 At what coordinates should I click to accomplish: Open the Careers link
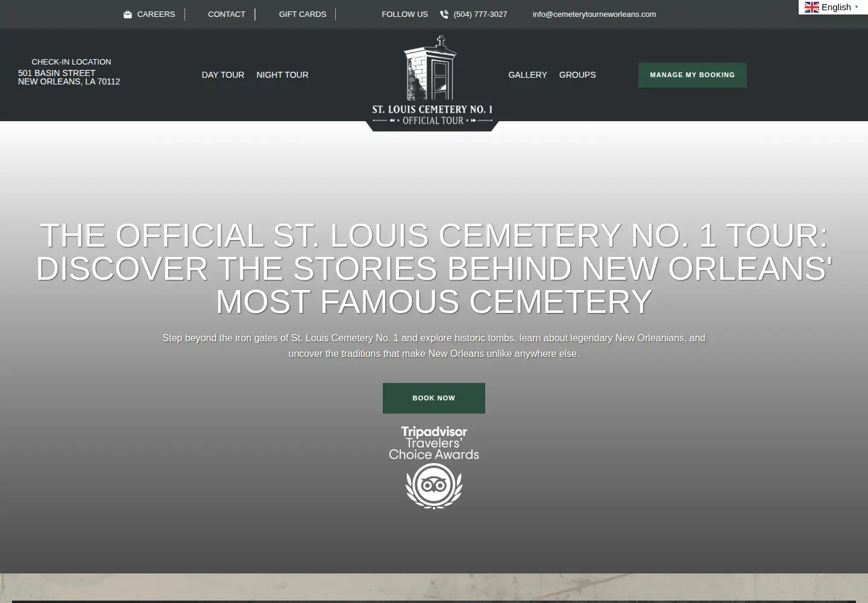pyautogui.click(x=156, y=14)
